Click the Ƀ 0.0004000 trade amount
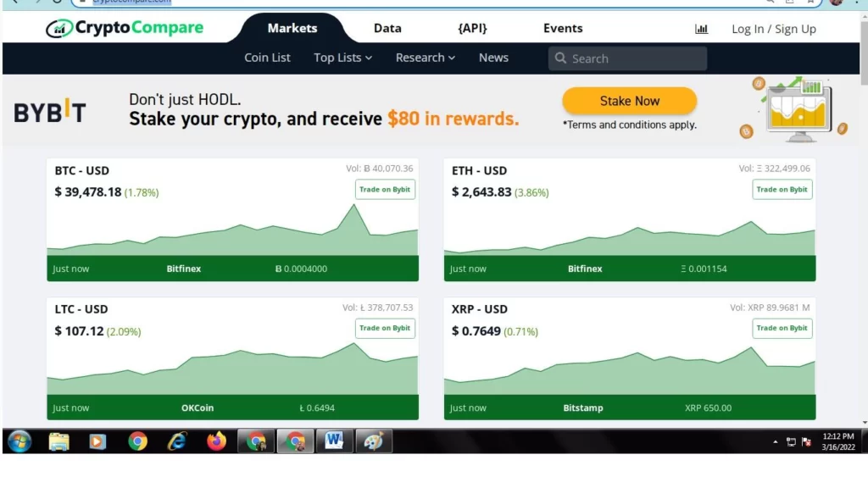Image resolution: width=868 pixels, height=488 pixels. 301,269
